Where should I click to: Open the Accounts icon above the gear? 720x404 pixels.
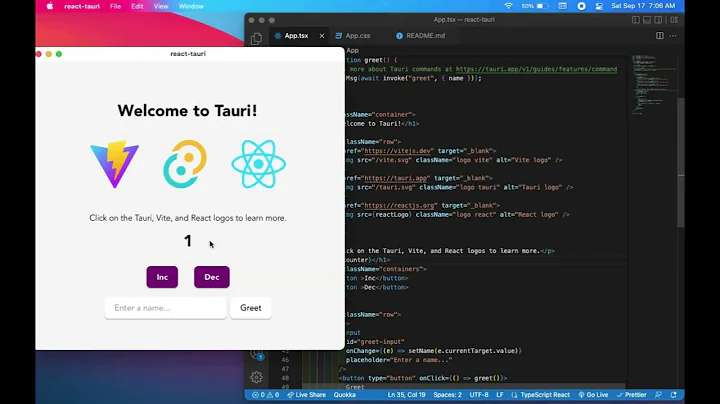point(256,354)
